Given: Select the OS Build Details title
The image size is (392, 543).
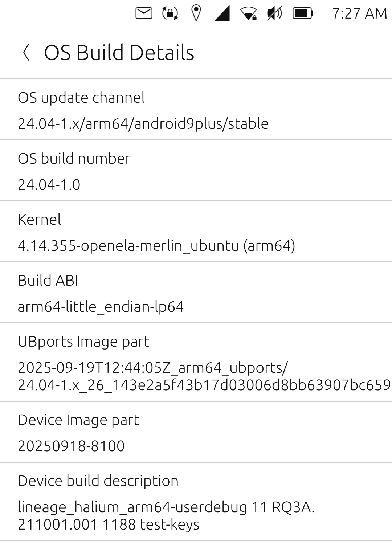Looking at the screenshot, I should [119, 52].
